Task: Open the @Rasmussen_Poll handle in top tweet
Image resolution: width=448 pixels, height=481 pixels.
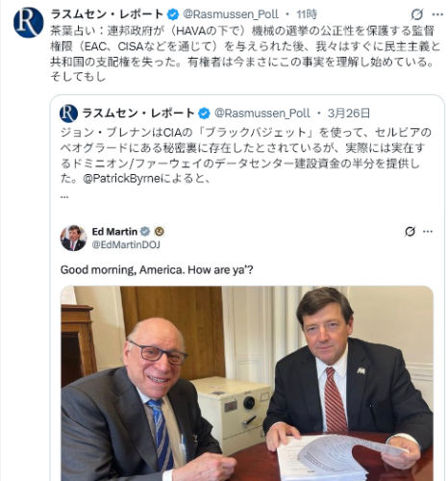Action: click(x=231, y=14)
